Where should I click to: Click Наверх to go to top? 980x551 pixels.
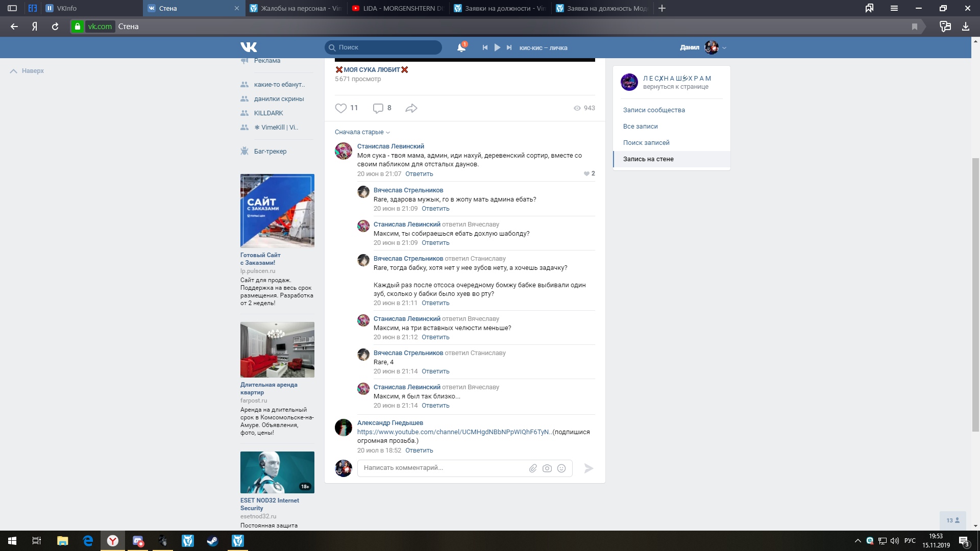click(27, 71)
